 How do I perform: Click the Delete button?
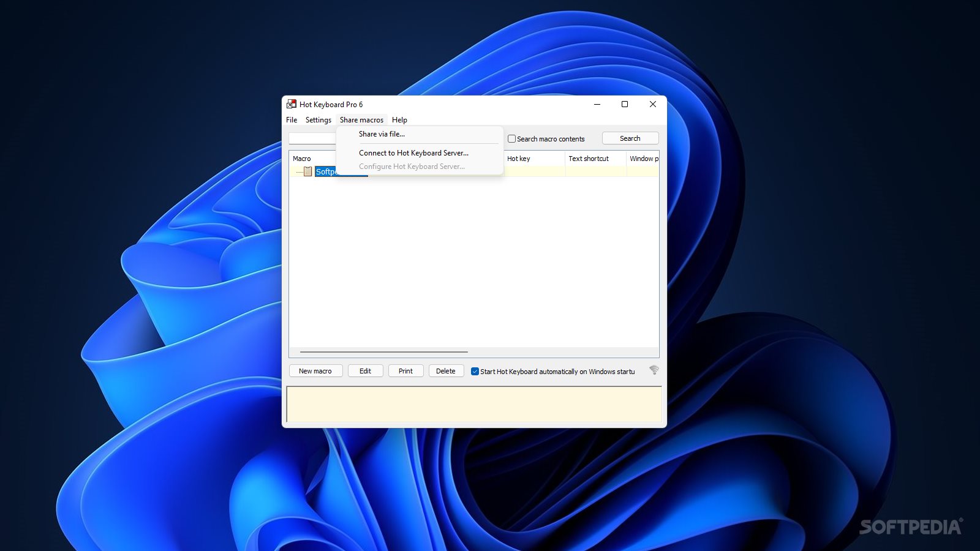446,371
